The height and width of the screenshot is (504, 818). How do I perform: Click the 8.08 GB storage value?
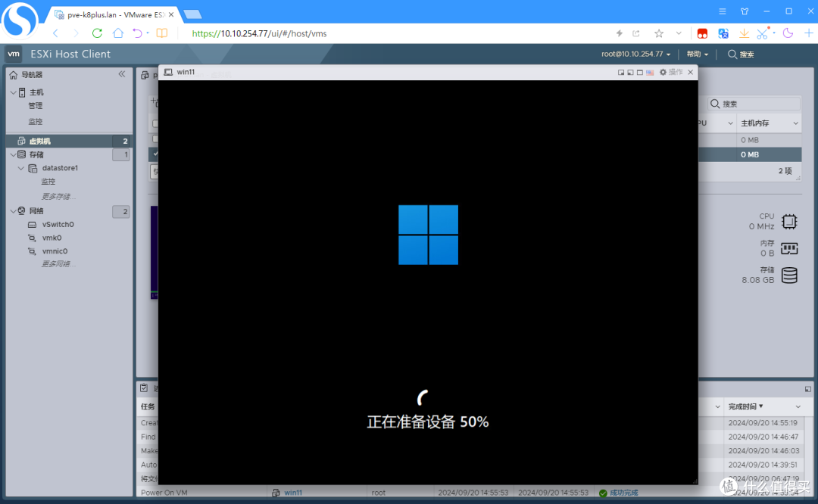758,280
